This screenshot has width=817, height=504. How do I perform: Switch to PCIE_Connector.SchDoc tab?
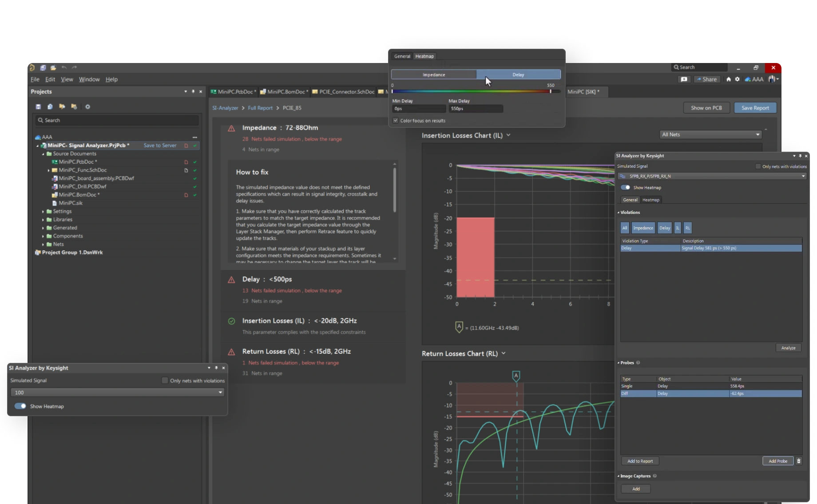click(343, 92)
